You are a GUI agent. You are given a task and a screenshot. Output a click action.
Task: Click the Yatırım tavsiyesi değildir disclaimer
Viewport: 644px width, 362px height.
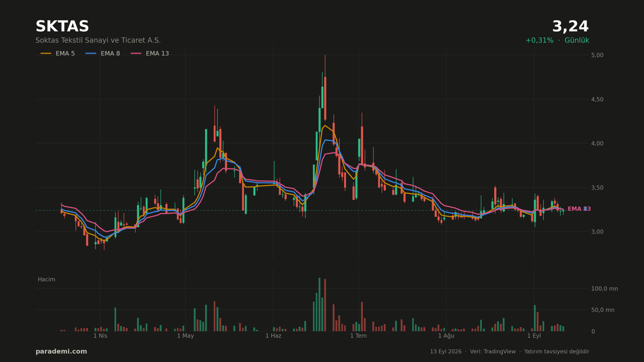(x=557, y=352)
